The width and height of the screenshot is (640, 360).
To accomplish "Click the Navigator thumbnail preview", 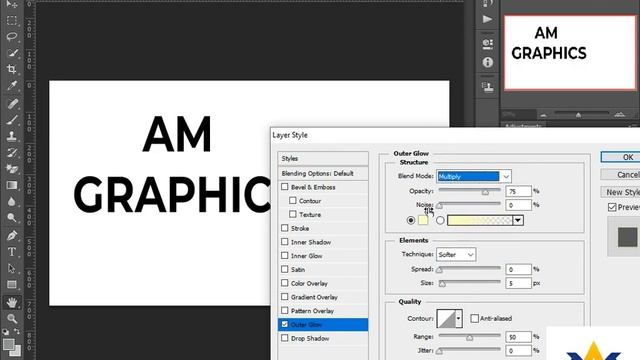I will click(570, 53).
